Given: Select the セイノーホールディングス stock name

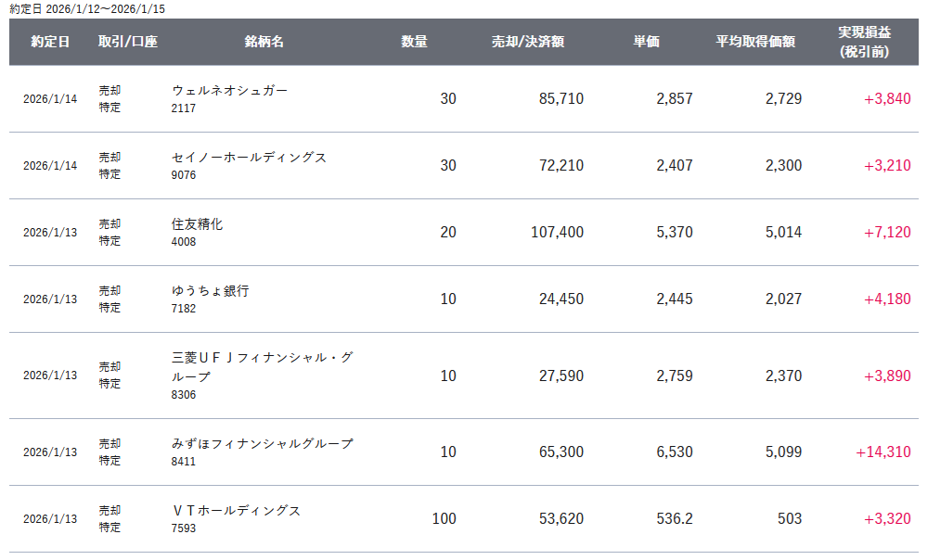Looking at the screenshot, I should (x=249, y=157).
